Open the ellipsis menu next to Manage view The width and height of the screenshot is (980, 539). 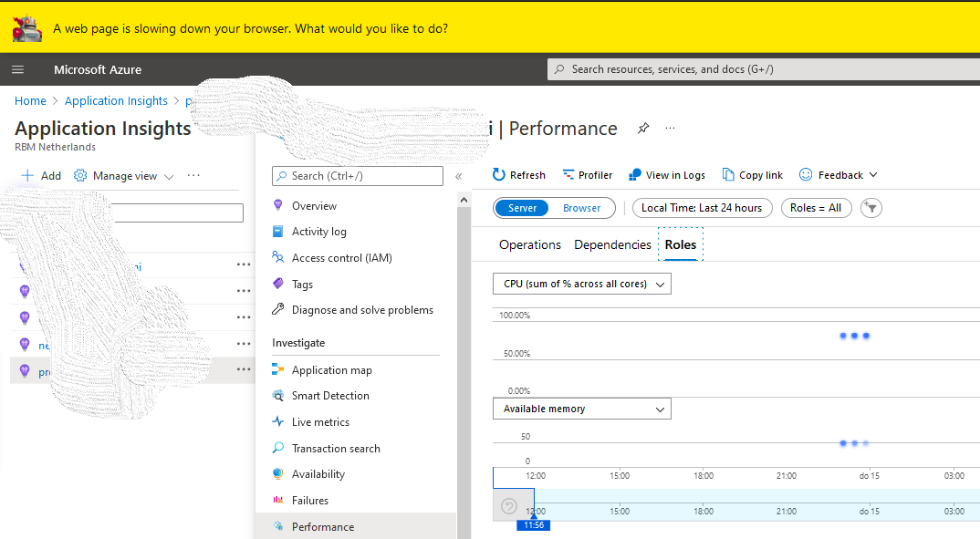(x=193, y=175)
